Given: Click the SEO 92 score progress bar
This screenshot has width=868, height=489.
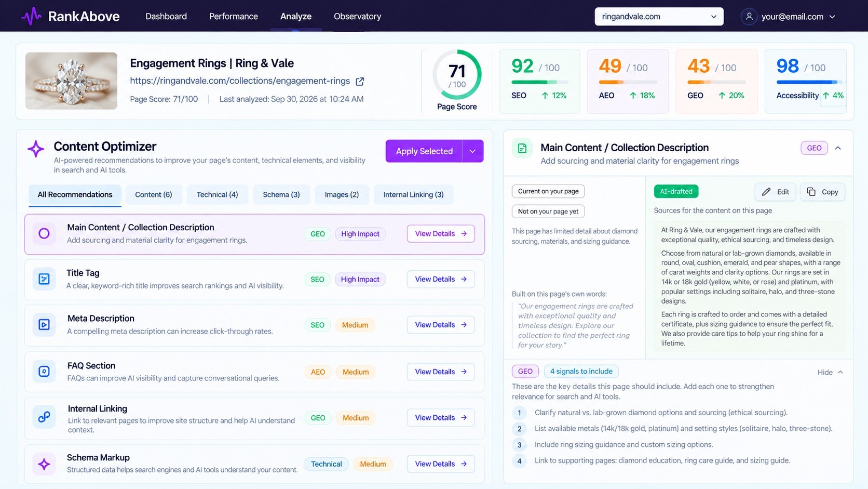Looking at the screenshot, I should click(x=539, y=82).
